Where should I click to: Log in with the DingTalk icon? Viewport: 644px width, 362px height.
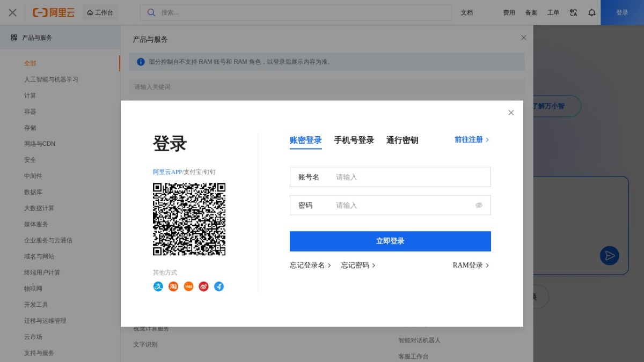coord(218,286)
